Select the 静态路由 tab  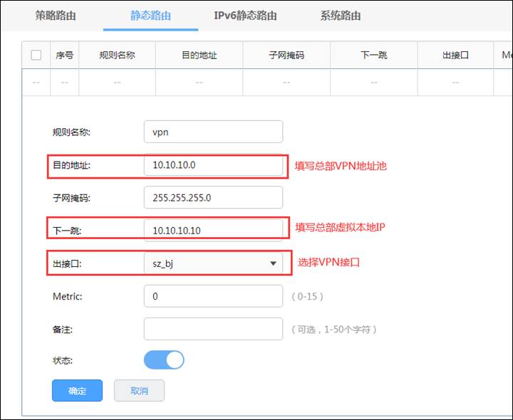(150, 16)
